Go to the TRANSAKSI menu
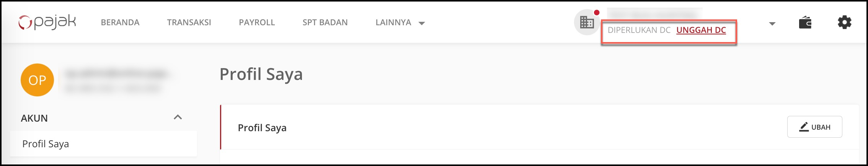Screen dimensions: 868x166 [x=189, y=23]
